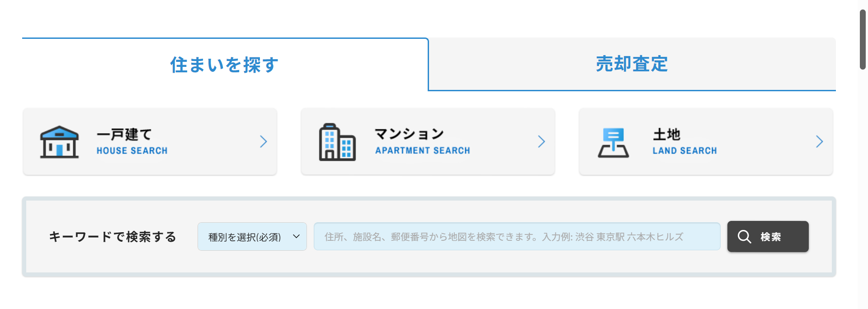Click the magnifying glass search icon

744,237
